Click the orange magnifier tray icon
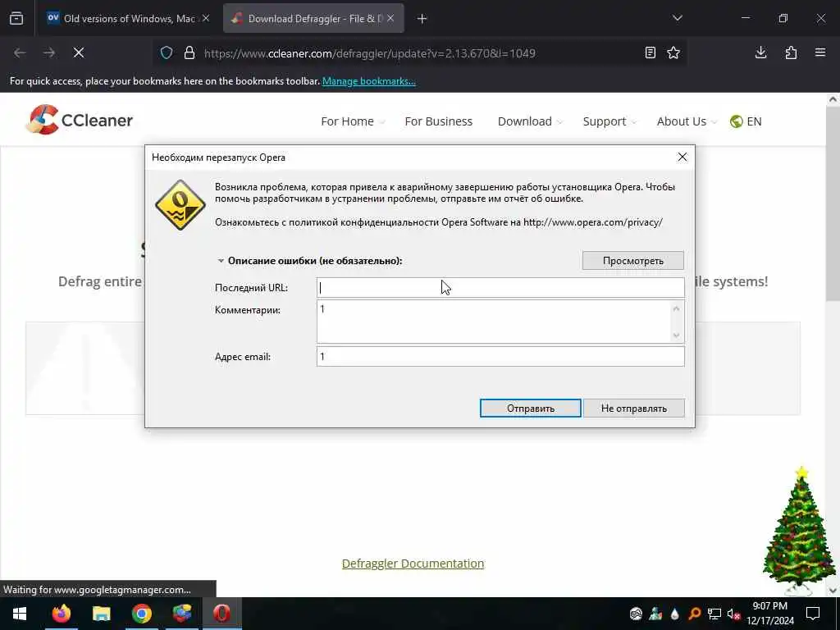The width and height of the screenshot is (840, 630). [x=694, y=614]
